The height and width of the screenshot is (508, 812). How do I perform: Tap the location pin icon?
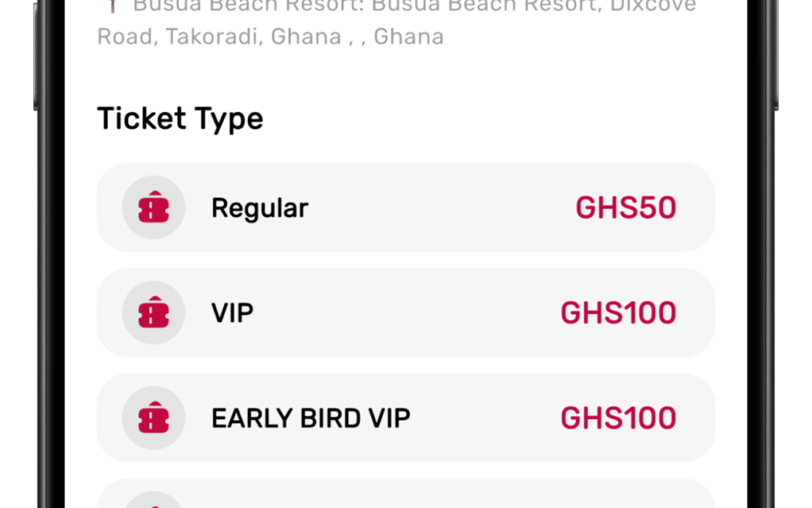tap(111, 6)
